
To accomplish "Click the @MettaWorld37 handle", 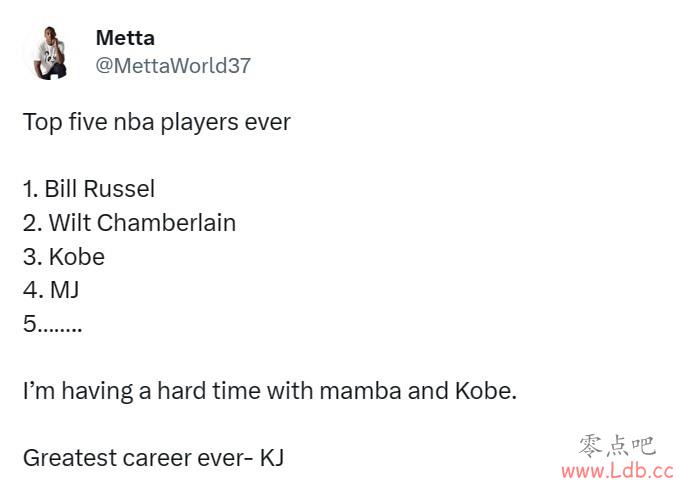I will click(x=173, y=66).
